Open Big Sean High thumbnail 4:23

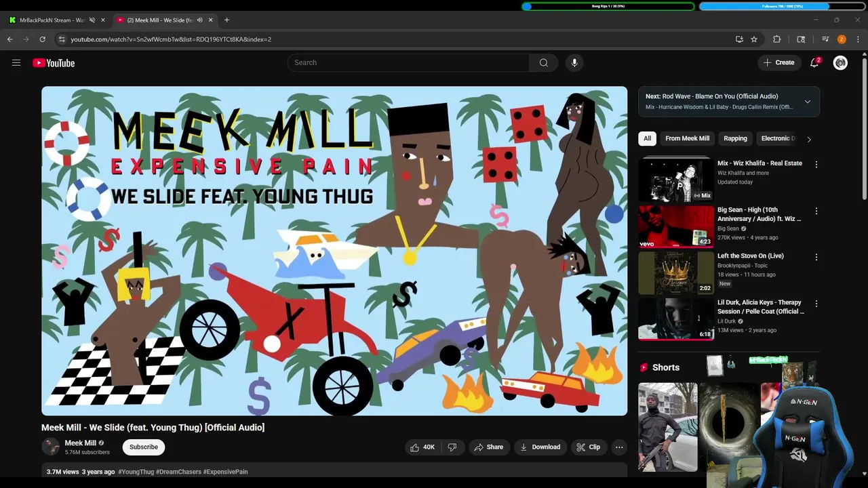click(676, 226)
